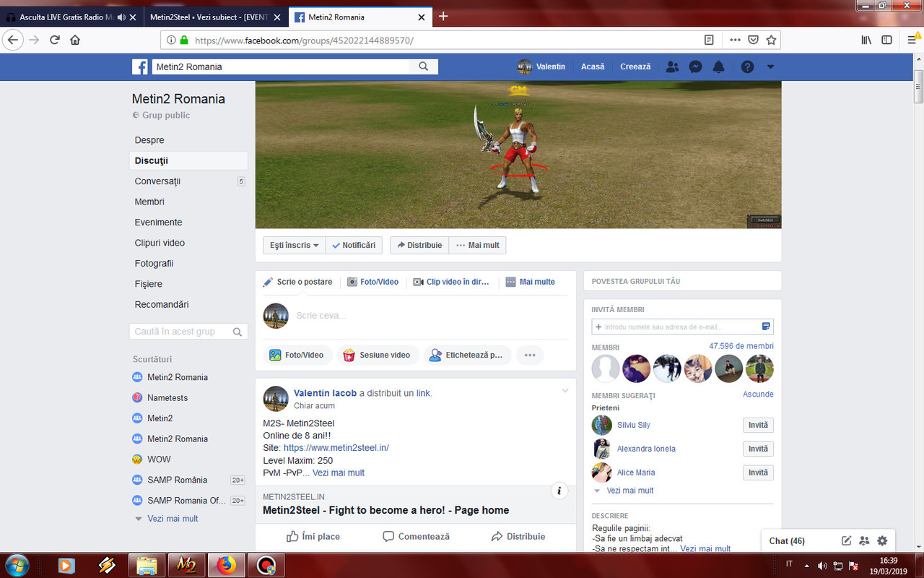
Task: Click the Facebook logo
Action: (139, 66)
